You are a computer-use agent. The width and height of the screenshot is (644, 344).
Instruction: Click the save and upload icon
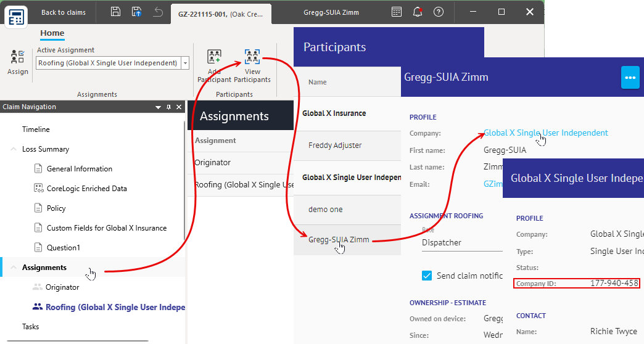[x=137, y=12]
